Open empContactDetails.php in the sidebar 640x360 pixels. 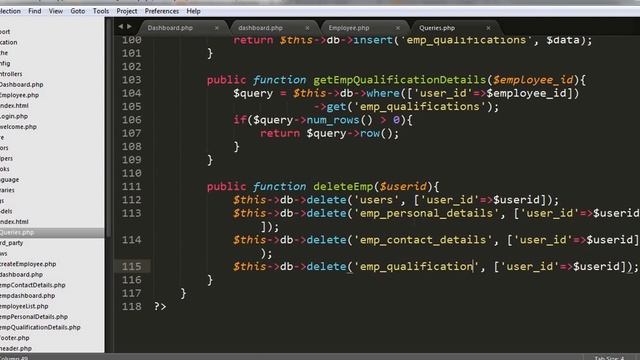pyautogui.click(x=32, y=285)
